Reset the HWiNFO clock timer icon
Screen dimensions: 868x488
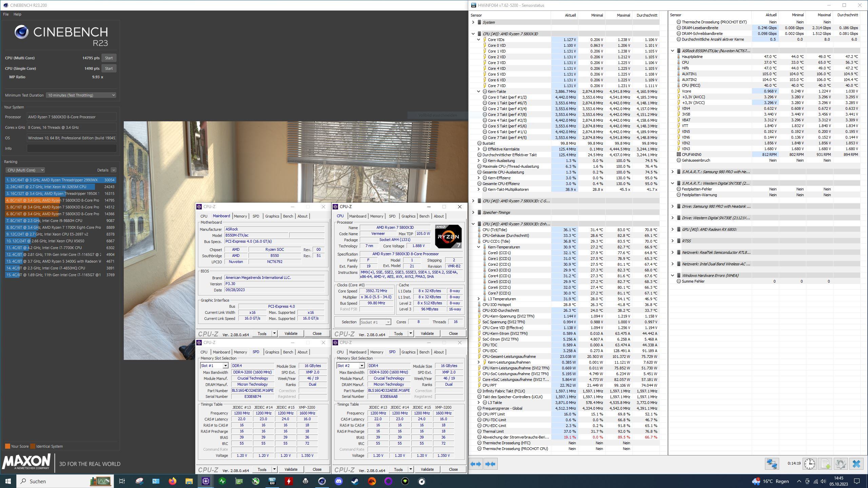point(810,464)
